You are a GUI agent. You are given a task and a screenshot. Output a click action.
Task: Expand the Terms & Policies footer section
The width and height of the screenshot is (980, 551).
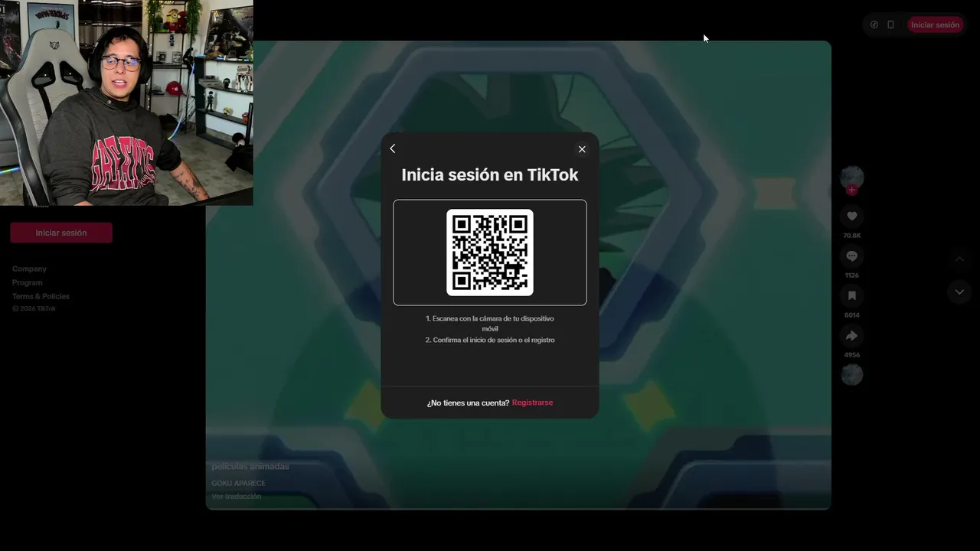click(41, 296)
